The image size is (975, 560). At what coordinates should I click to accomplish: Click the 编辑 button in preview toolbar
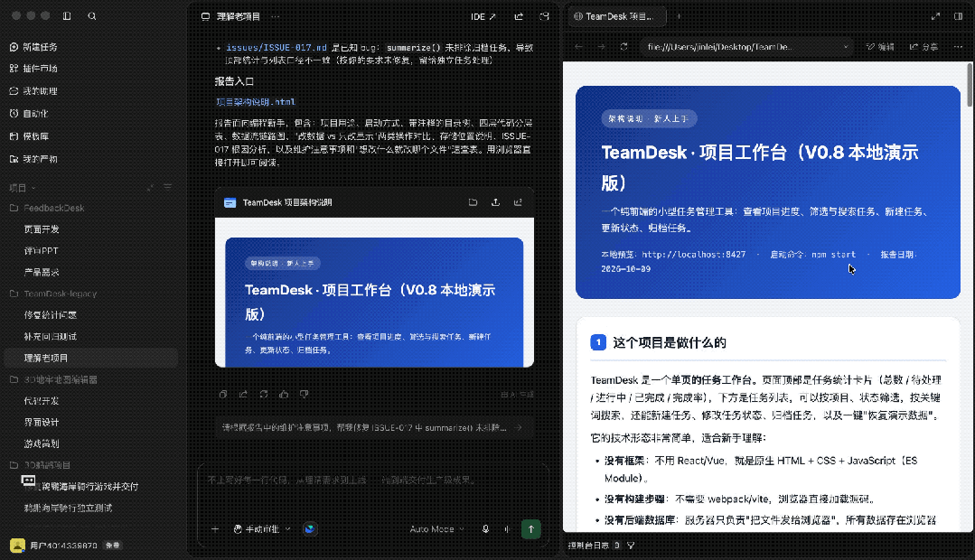[x=880, y=47]
